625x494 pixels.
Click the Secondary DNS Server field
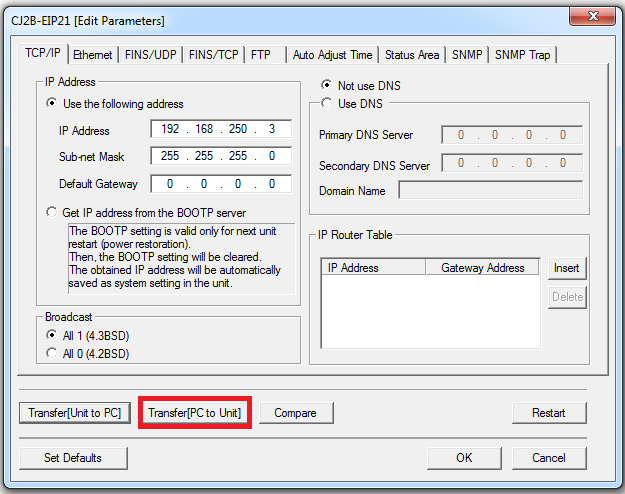click(512, 163)
